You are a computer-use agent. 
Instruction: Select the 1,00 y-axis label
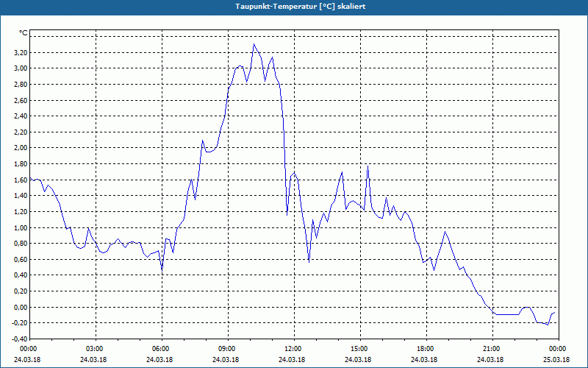point(20,227)
